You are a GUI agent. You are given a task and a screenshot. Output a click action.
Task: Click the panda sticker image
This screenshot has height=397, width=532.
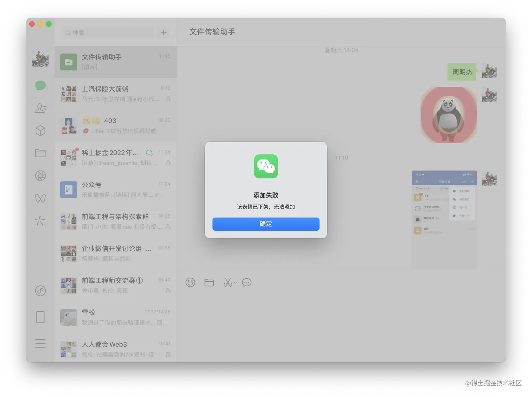[x=449, y=115]
